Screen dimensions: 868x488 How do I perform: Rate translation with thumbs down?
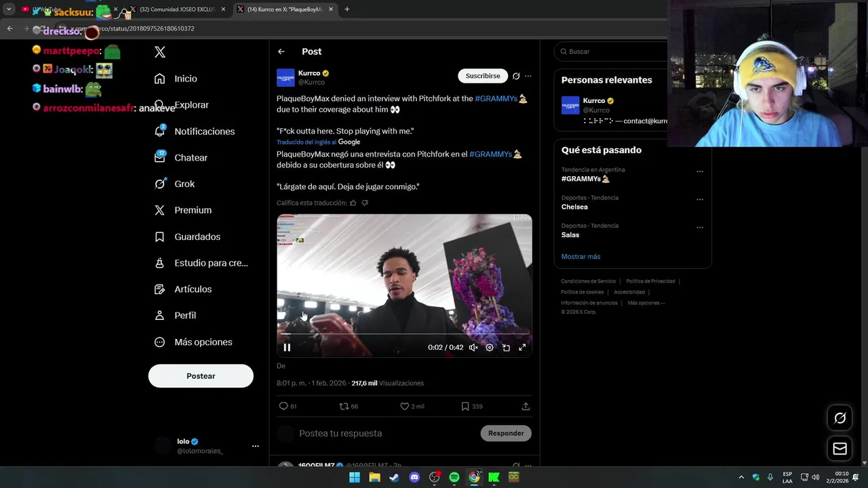365,203
